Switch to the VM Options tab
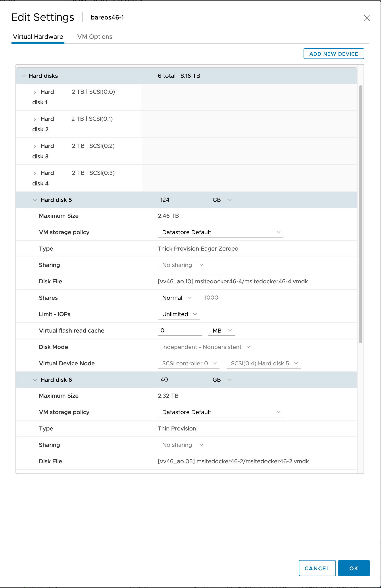This screenshot has height=588, width=381. (x=94, y=37)
